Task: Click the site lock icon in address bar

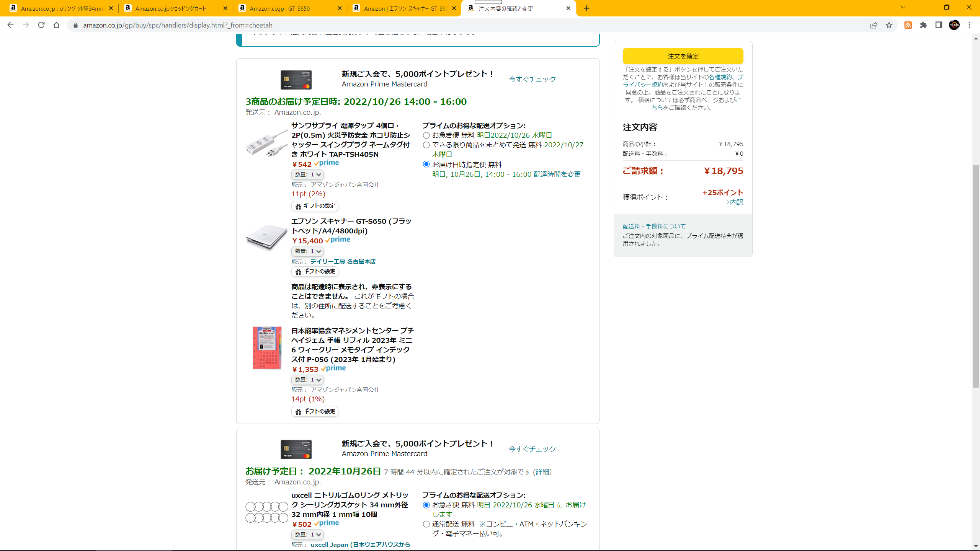Action: pos(75,25)
